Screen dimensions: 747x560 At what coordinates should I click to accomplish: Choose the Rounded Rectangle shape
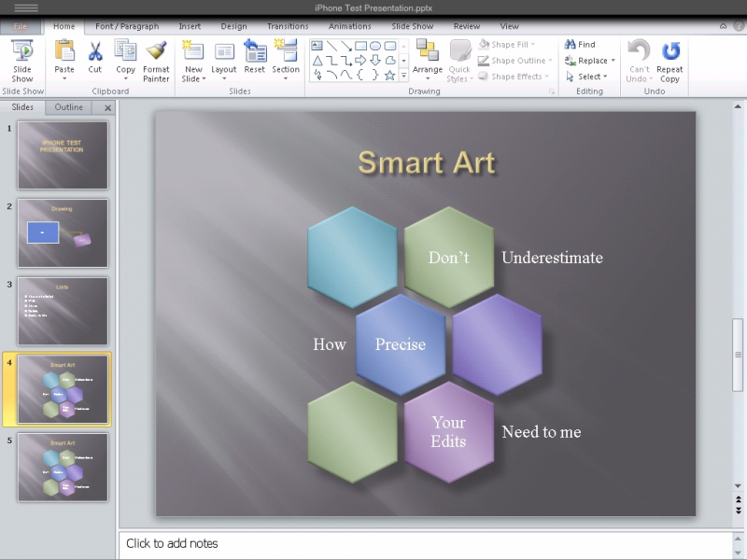[390, 46]
